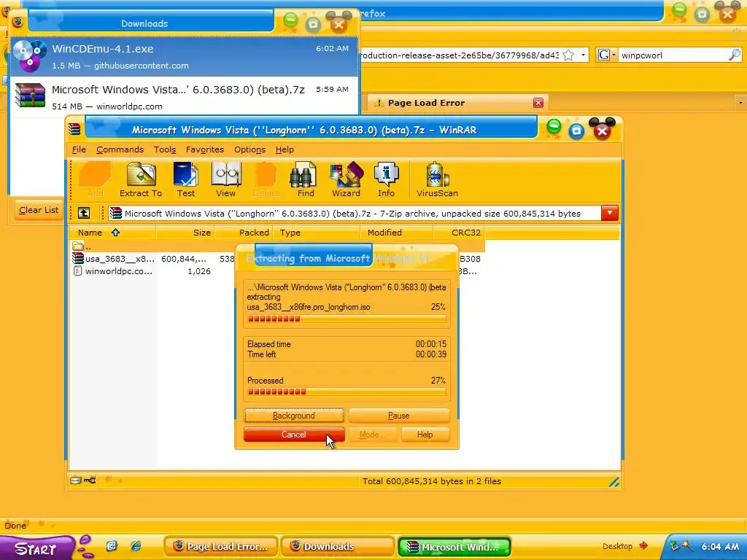
Task: Open the Google search engine dropdown
Action: point(606,55)
